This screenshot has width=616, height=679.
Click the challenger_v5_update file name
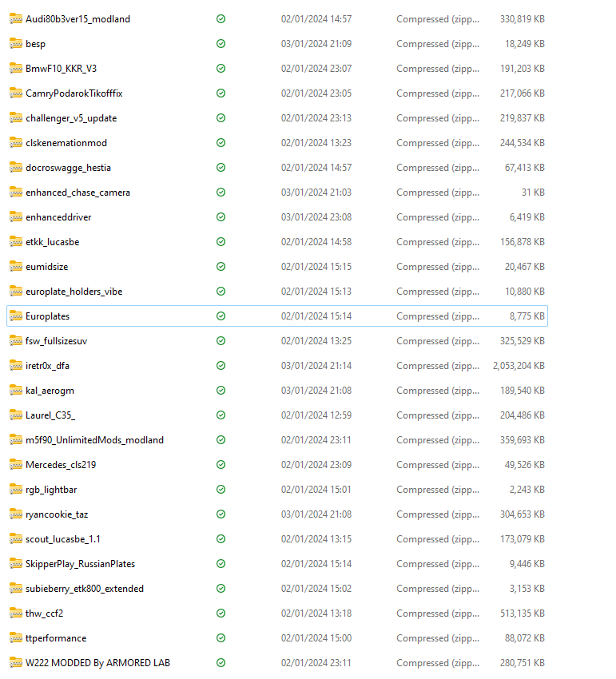(71, 118)
